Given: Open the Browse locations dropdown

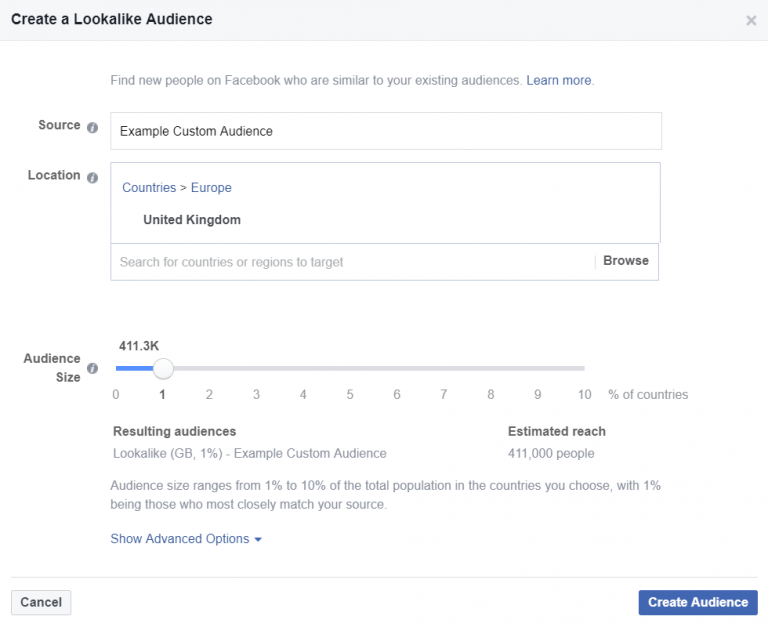Looking at the screenshot, I should [625, 261].
